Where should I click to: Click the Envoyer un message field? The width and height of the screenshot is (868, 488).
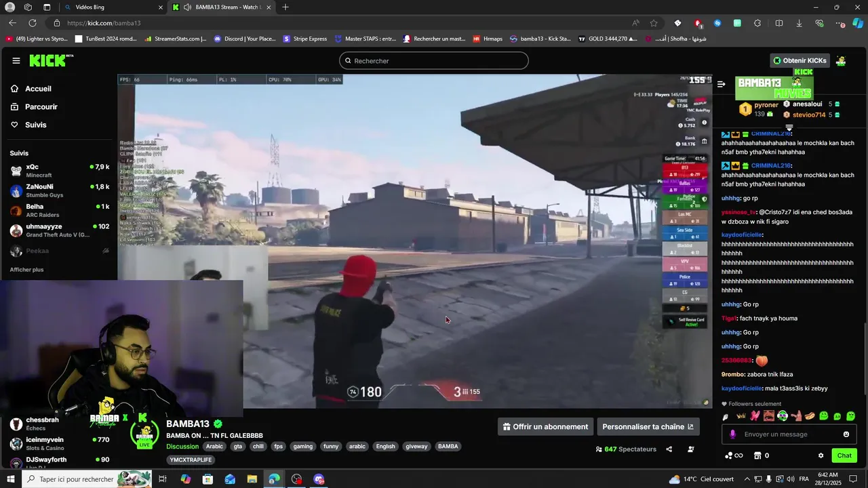click(x=789, y=434)
